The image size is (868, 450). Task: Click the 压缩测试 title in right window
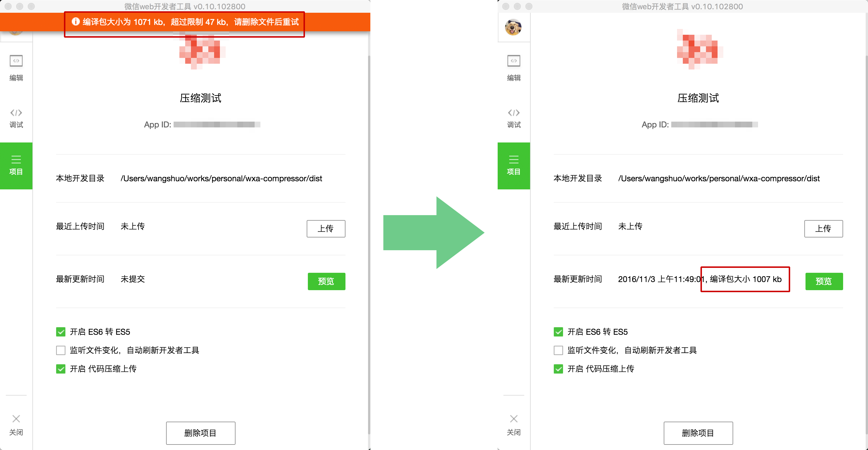tap(698, 98)
